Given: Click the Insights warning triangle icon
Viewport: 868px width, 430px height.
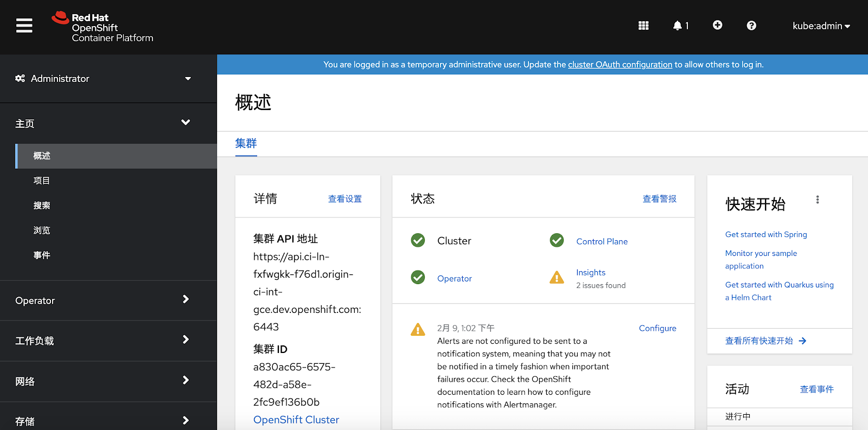Looking at the screenshot, I should [x=557, y=278].
